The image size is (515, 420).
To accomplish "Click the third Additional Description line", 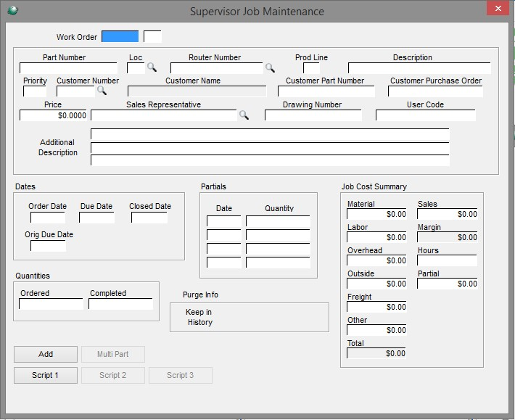I will [270, 160].
